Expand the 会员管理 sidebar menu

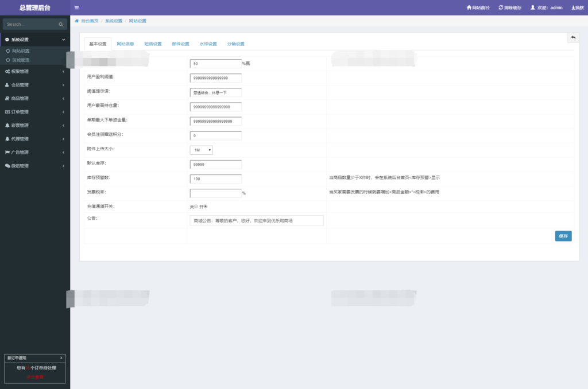point(34,85)
